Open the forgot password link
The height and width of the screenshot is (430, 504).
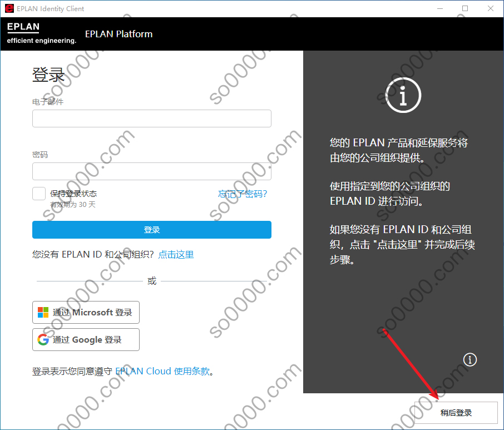pos(243,194)
